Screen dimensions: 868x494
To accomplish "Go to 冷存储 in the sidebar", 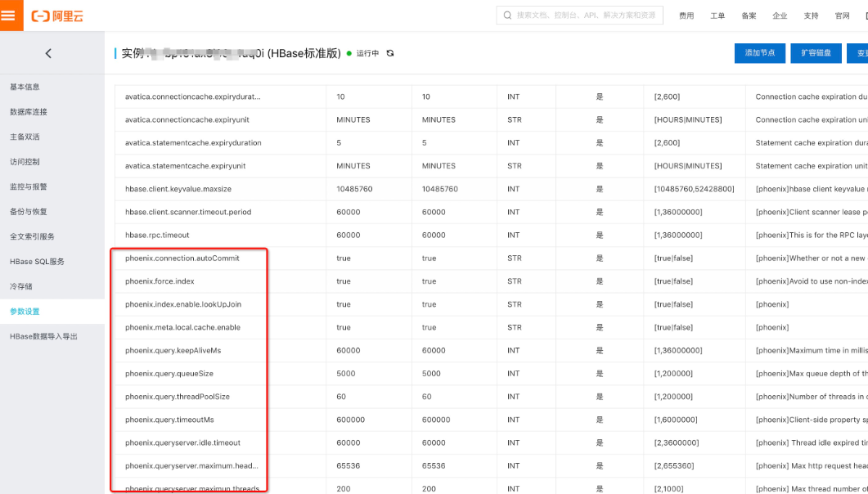I will point(21,286).
